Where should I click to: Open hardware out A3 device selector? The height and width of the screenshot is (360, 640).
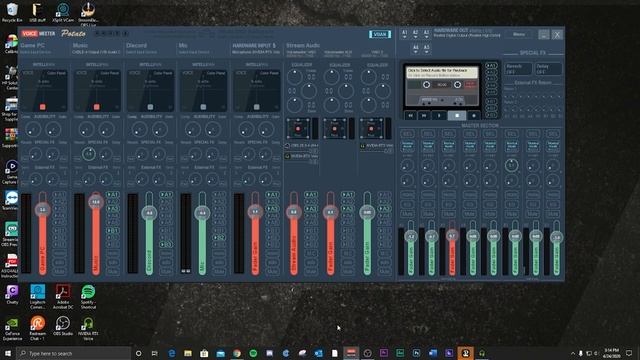(x=426, y=34)
